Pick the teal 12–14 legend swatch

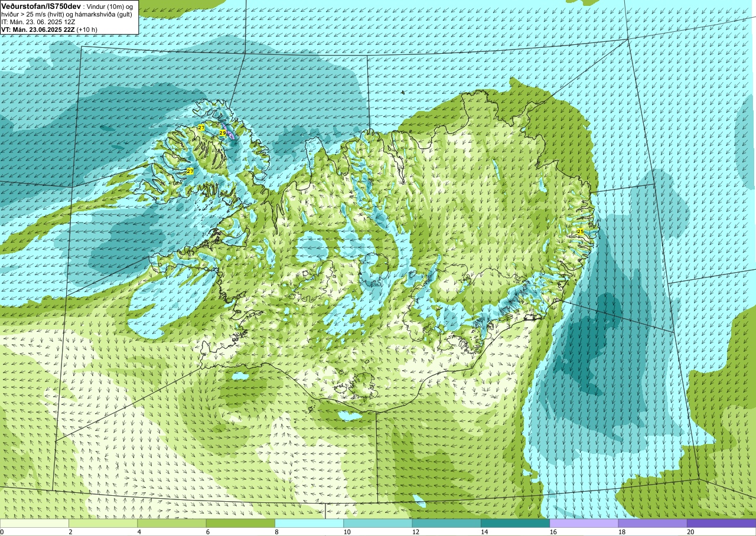[x=447, y=523]
